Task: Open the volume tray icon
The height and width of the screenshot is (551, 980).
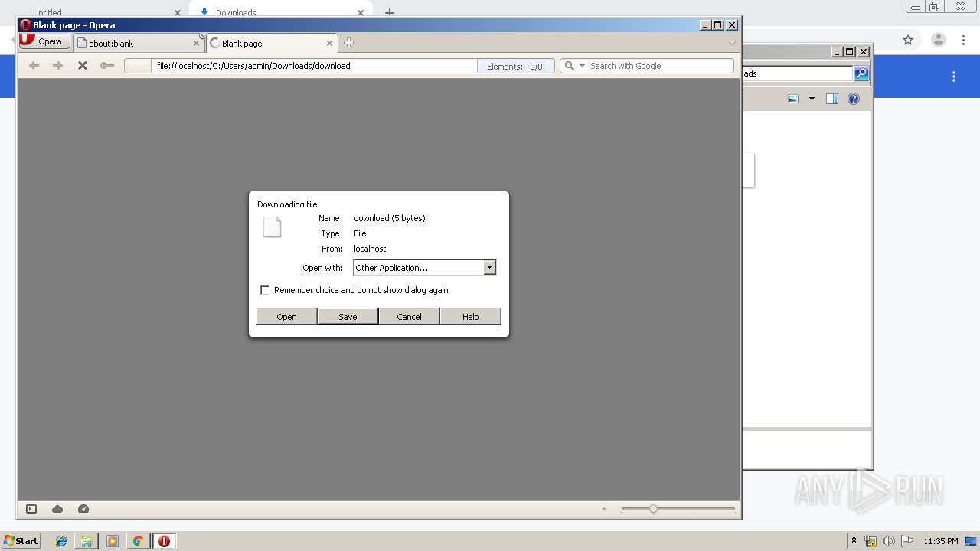Action: [889, 541]
